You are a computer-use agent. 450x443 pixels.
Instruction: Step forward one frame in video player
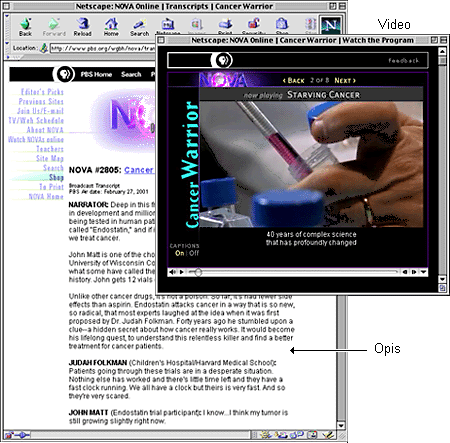(414, 272)
